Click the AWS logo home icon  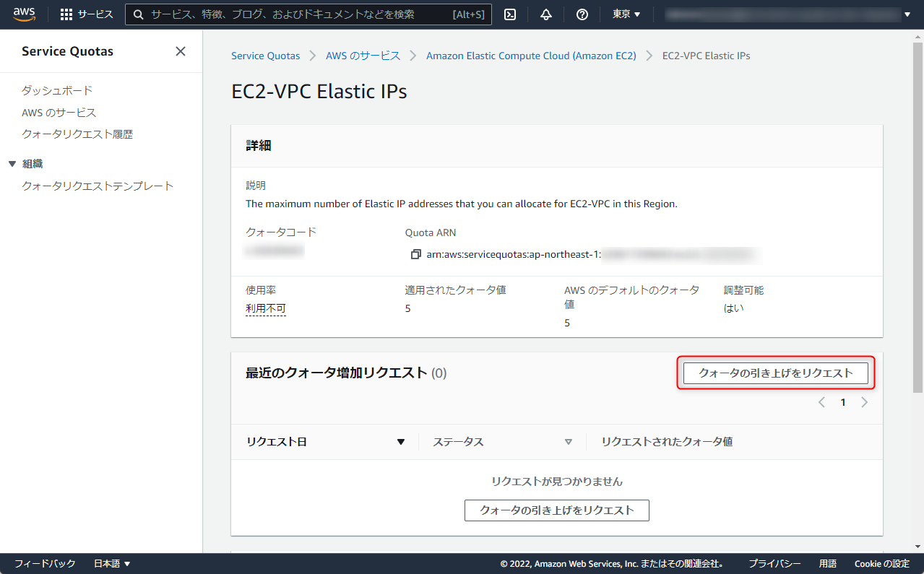[x=25, y=14]
